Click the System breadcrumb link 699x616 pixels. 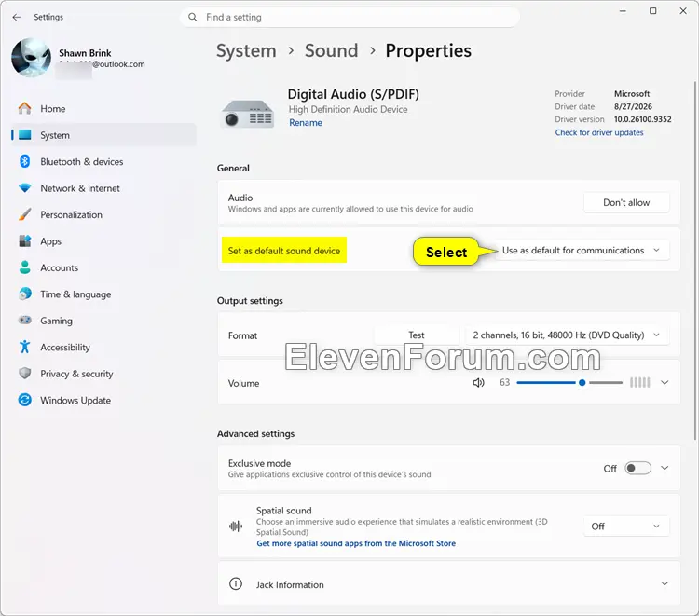click(x=246, y=51)
